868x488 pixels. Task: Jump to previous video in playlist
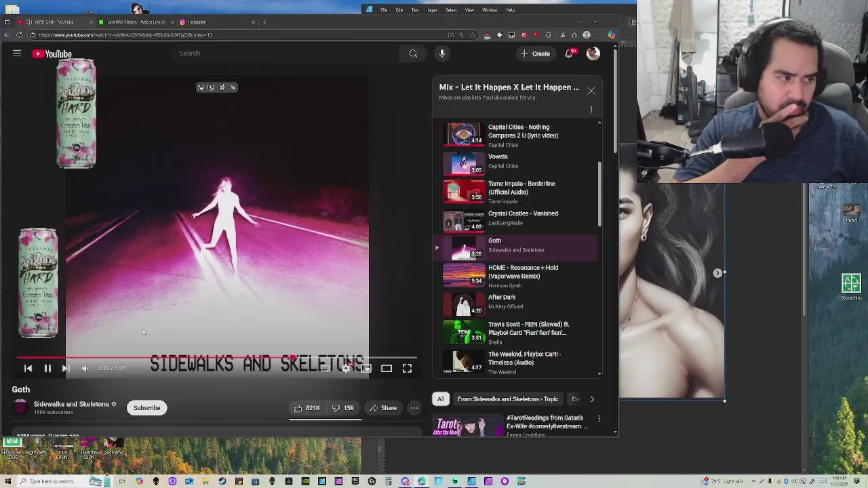pos(28,368)
